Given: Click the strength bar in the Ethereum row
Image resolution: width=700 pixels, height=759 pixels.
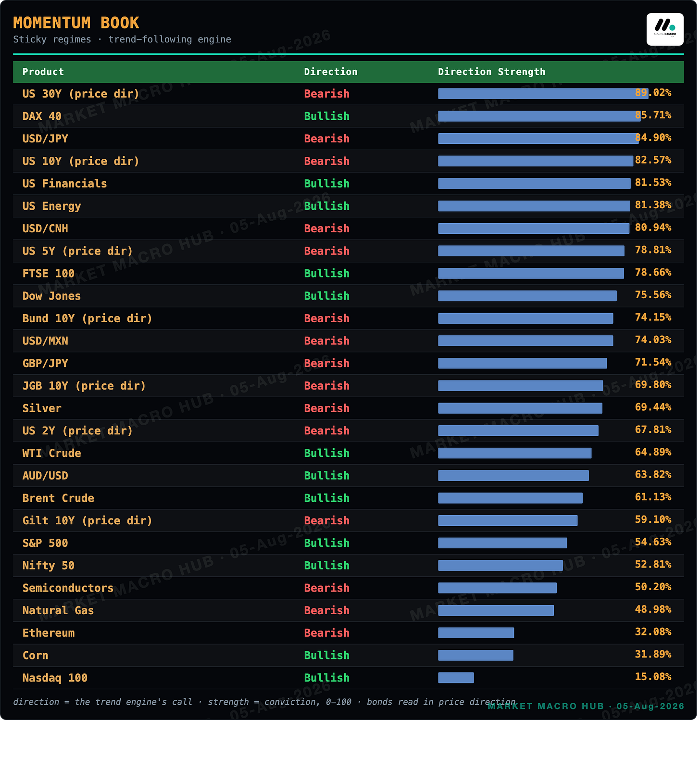Looking at the screenshot, I should [x=477, y=633].
